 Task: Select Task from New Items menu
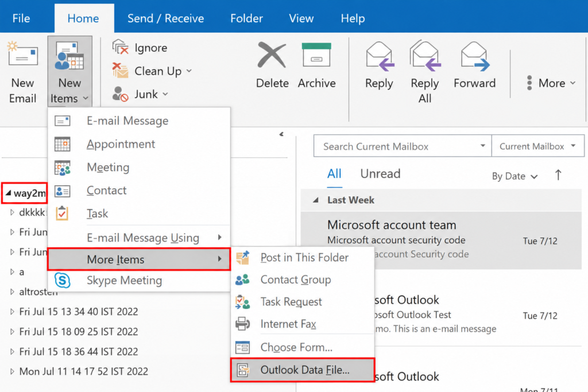coord(139,214)
